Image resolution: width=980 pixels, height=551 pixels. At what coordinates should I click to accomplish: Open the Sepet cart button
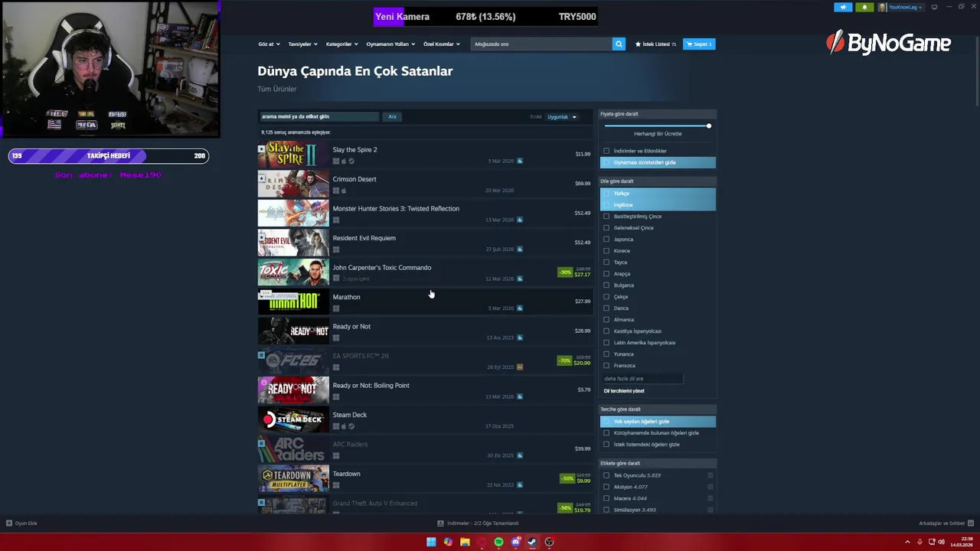coord(699,44)
